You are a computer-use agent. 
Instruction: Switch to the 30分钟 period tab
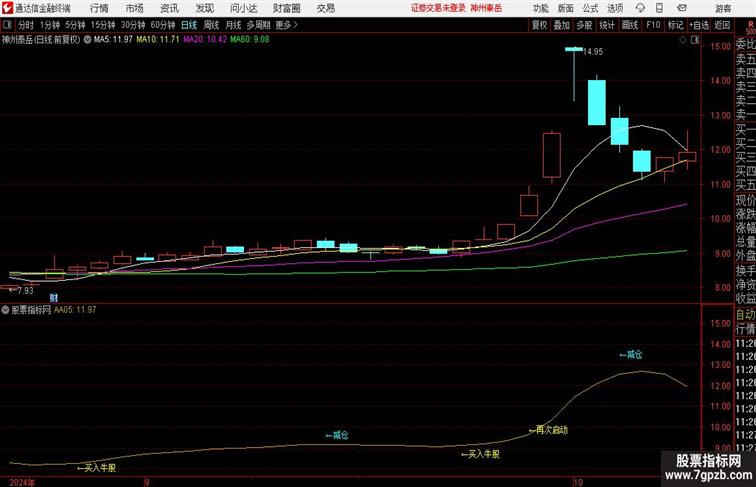point(133,25)
